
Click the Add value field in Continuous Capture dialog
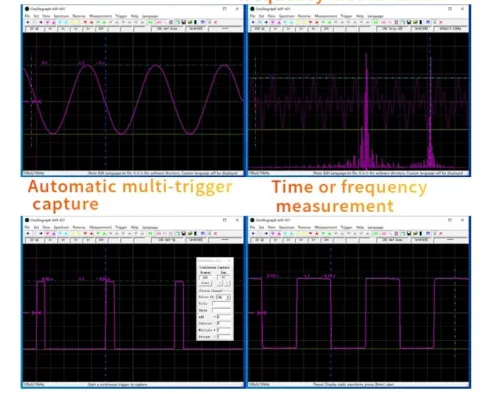point(224,317)
